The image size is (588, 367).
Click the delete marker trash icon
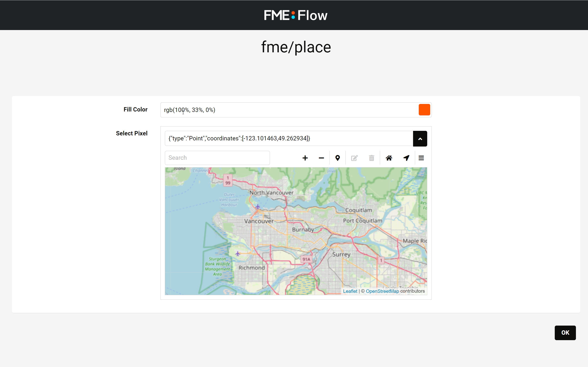coord(372,158)
